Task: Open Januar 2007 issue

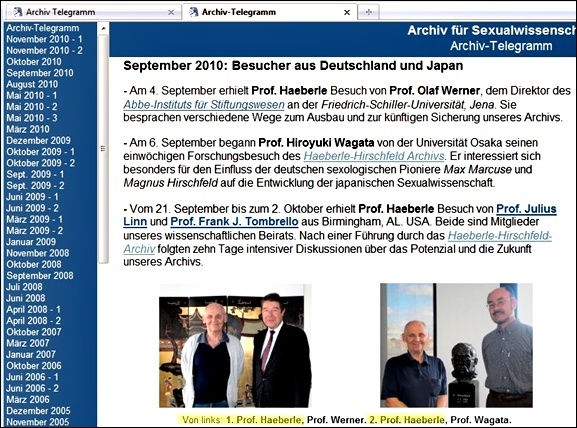Action: pos(31,354)
